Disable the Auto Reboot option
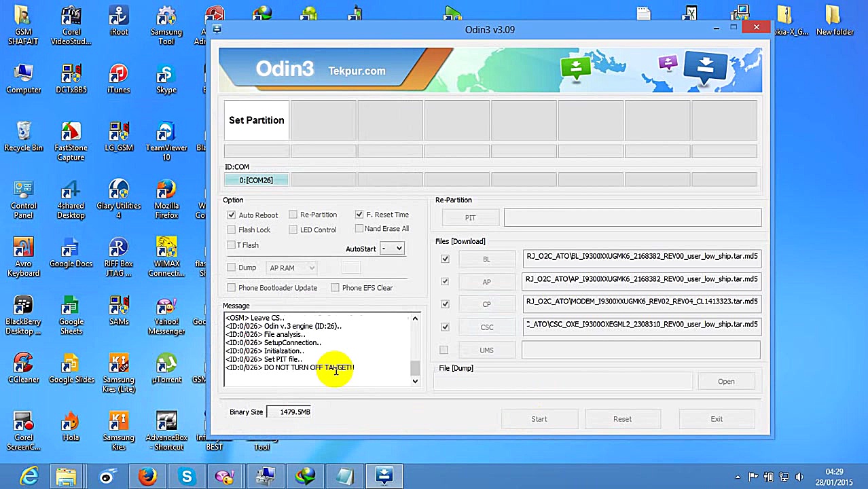Viewport: 868px width, 489px height. pyautogui.click(x=232, y=215)
